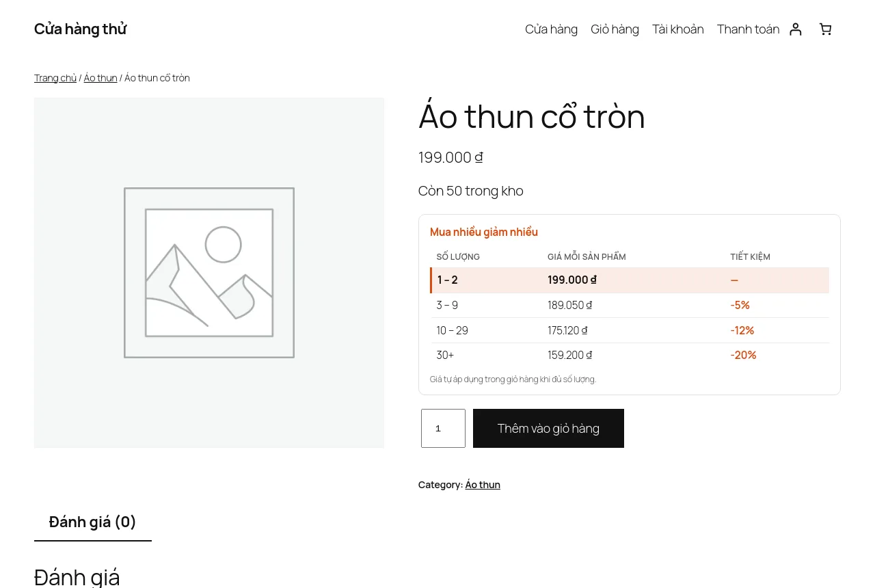875x588 pixels.
Task: Open the Thanh toán menu item
Action: tap(748, 29)
